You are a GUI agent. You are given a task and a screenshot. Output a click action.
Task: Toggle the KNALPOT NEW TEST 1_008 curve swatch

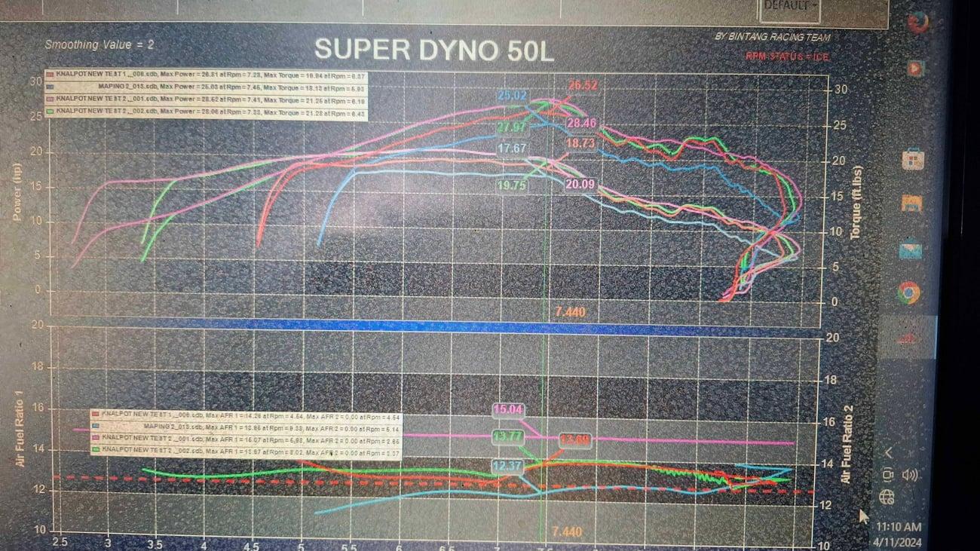pyautogui.click(x=50, y=76)
